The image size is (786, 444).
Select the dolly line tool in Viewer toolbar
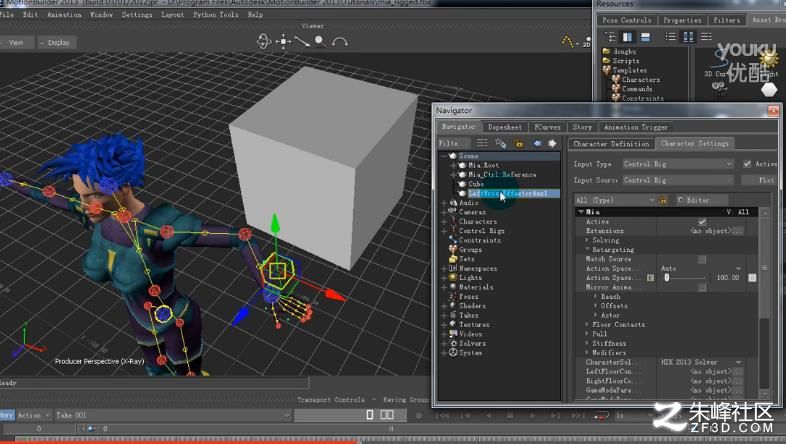point(302,42)
